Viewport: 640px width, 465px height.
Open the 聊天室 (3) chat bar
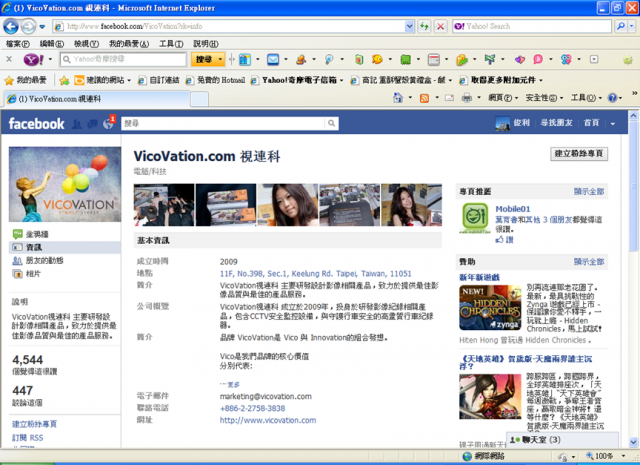[x=562, y=440]
